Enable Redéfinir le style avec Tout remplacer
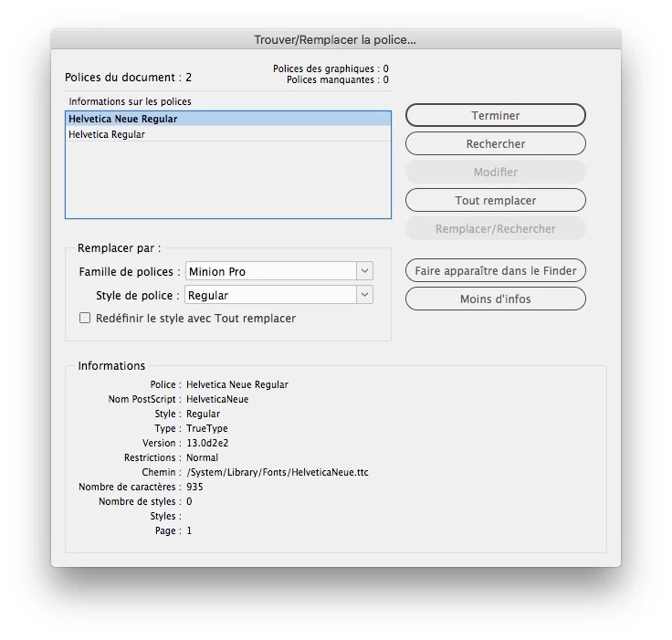Viewport: 672px width, 640px height. (x=85, y=318)
